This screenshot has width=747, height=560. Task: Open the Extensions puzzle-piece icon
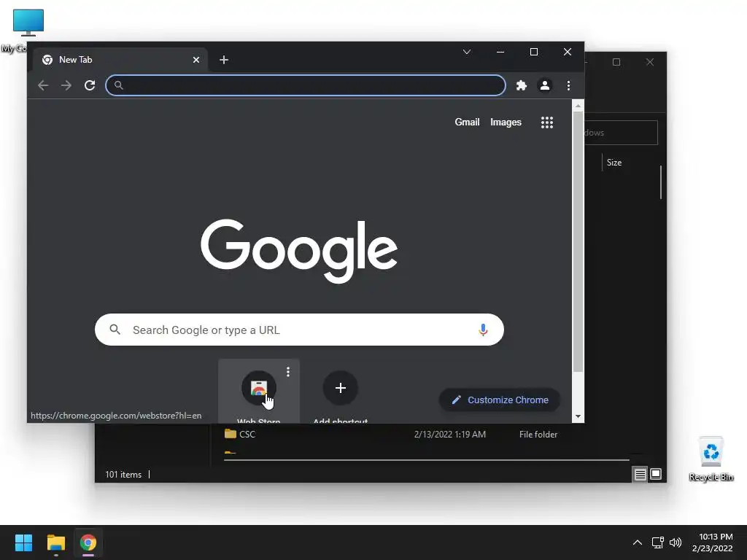(522, 86)
